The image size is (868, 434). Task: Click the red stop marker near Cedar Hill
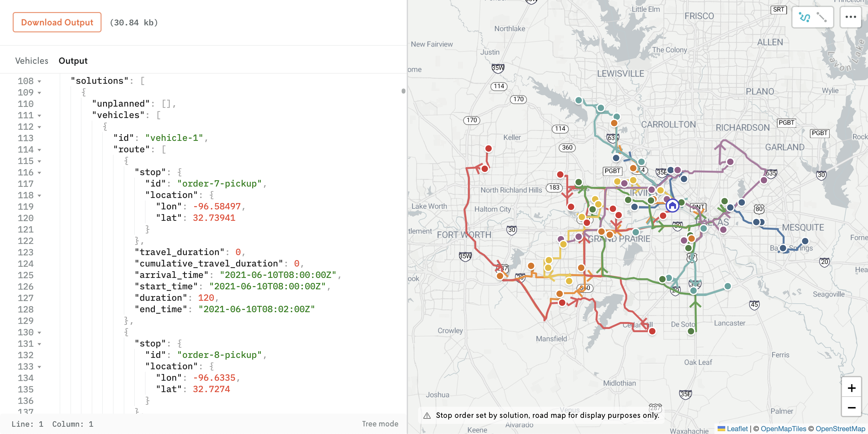(652, 331)
